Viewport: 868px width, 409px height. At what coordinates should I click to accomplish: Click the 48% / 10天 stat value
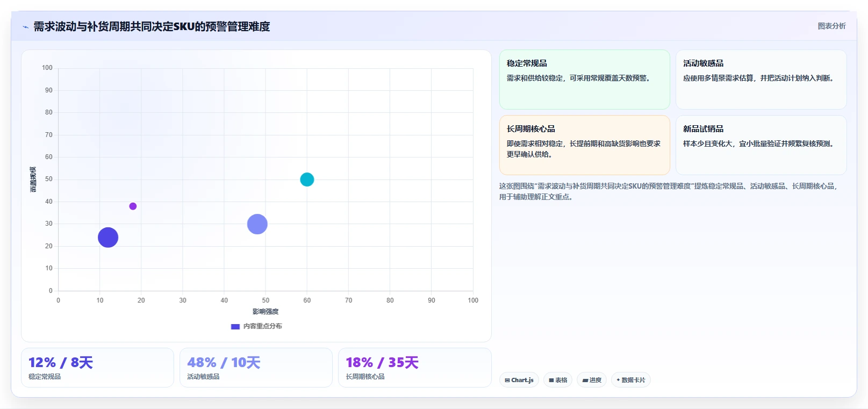224,363
